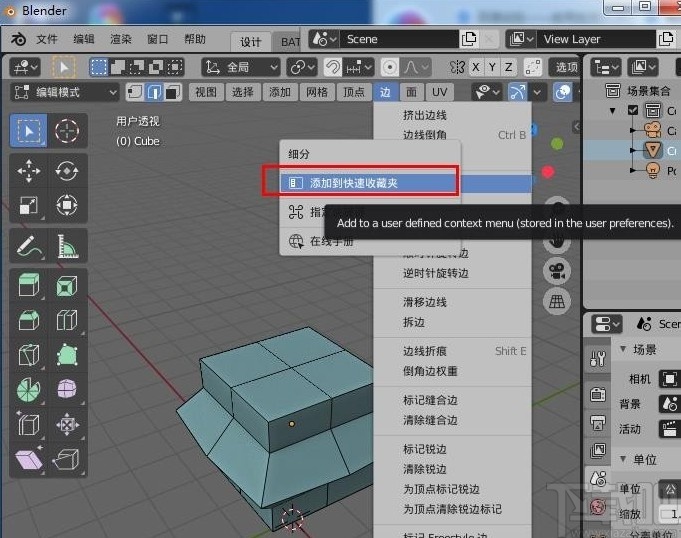
Task: Click the Blender logo menu icon
Action: click(x=18, y=40)
